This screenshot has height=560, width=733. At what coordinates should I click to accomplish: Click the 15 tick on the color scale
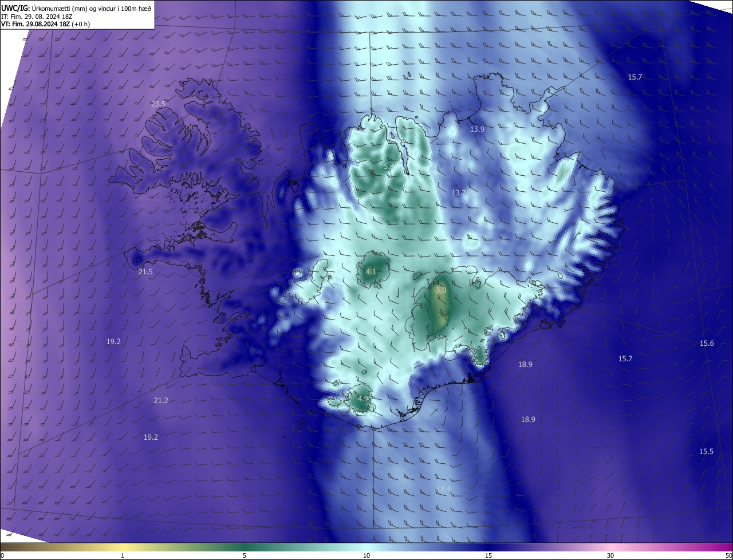click(x=488, y=555)
